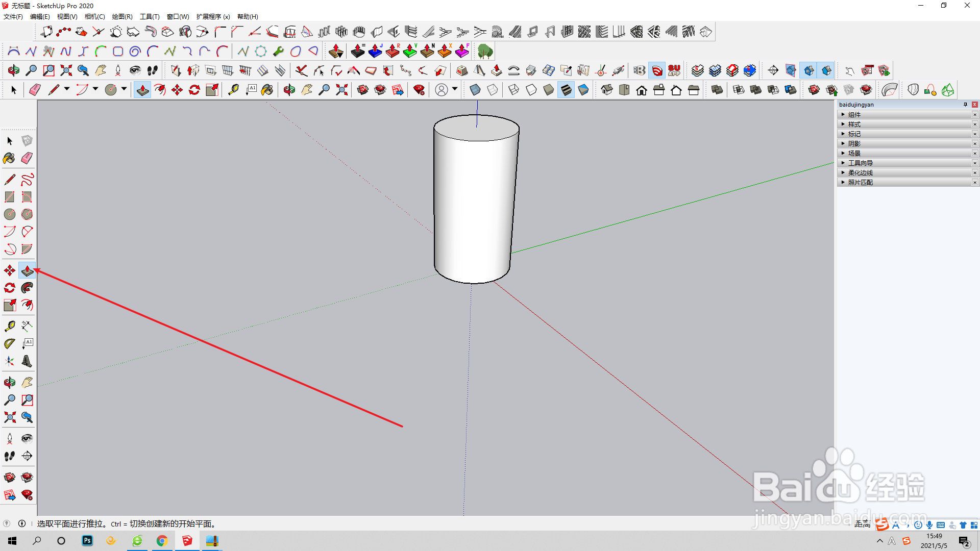Open the 编辑(E) menu
The width and height of the screenshot is (980, 551).
tap(40, 17)
